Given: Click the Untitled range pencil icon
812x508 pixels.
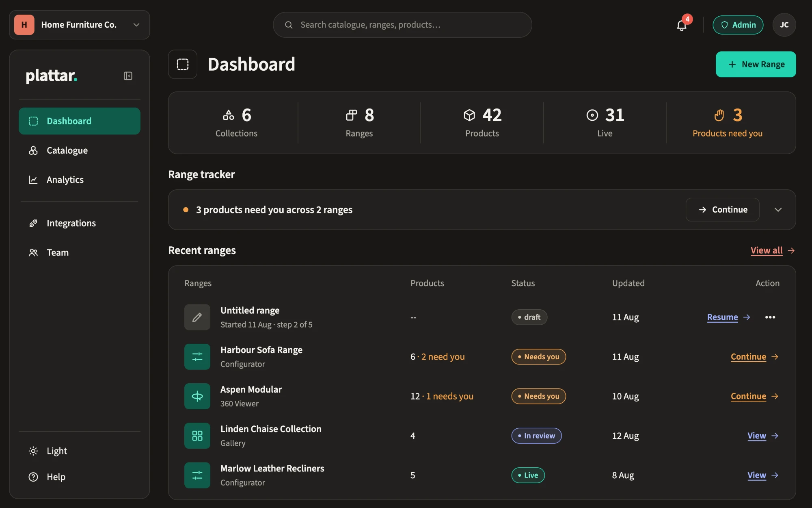Looking at the screenshot, I should (x=197, y=317).
